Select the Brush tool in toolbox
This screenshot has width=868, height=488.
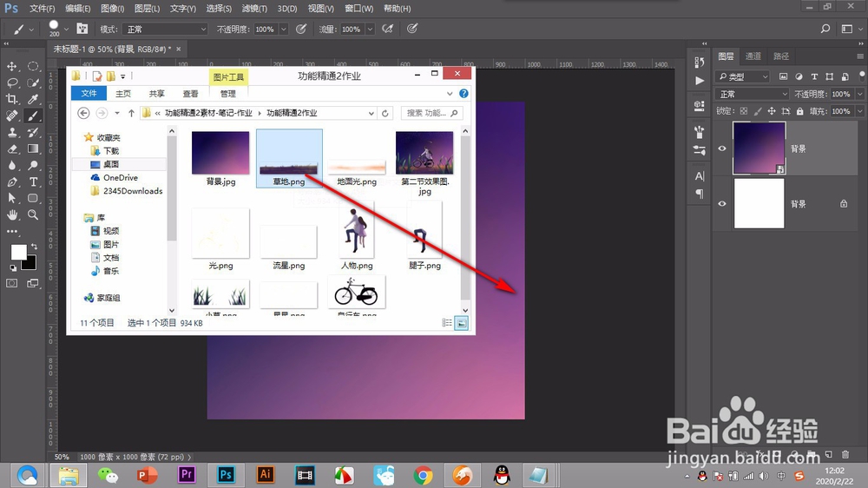pos(33,115)
